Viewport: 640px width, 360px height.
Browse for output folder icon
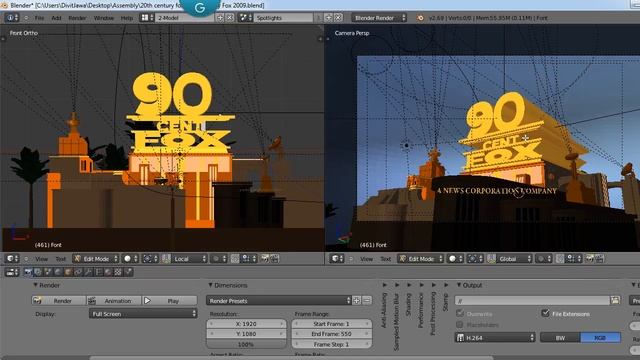coord(616,300)
